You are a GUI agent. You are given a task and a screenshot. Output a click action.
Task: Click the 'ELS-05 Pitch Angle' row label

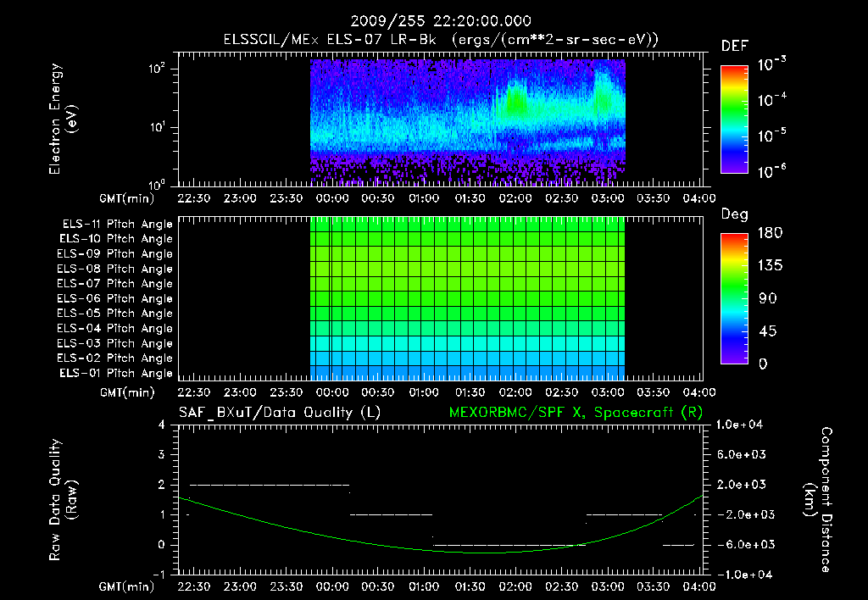point(114,314)
